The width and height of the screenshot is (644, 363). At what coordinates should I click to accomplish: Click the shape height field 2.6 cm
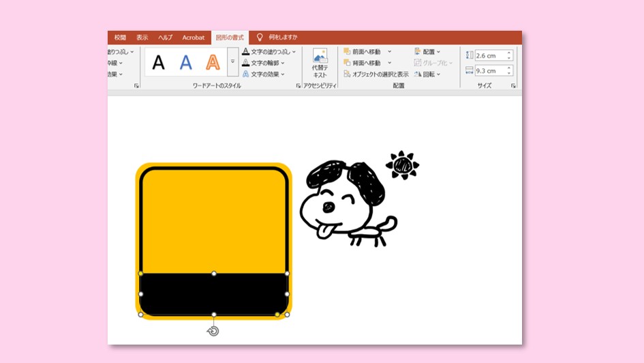(489, 55)
